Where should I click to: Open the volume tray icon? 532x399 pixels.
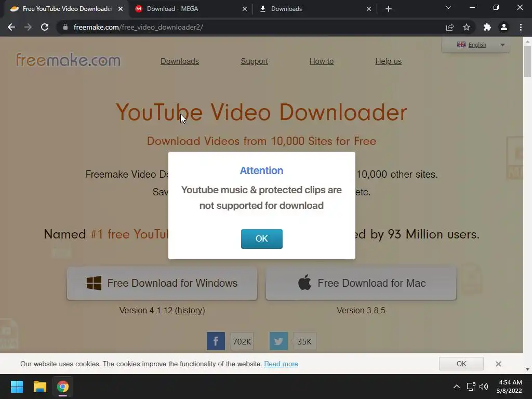point(484,387)
